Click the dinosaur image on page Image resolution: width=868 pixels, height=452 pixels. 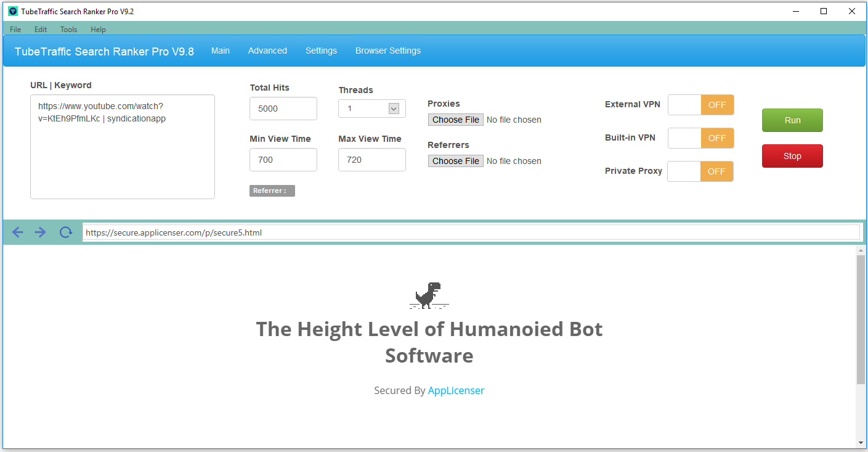coord(428,295)
